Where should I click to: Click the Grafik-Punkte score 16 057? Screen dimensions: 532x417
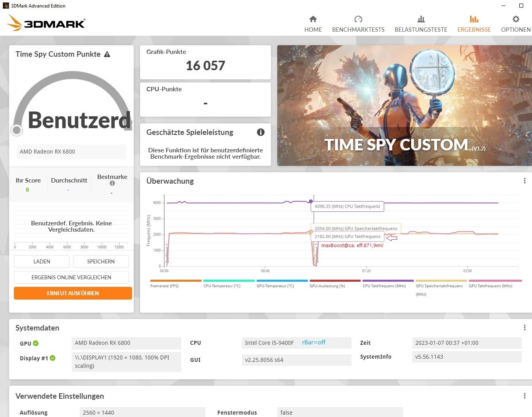pyautogui.click(x=206, y=66)
